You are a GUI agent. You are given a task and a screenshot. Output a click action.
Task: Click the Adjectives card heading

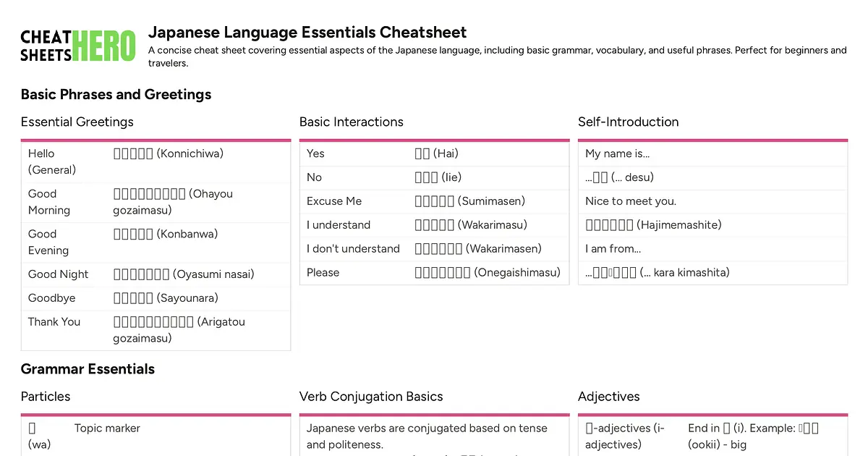point(608,396)
